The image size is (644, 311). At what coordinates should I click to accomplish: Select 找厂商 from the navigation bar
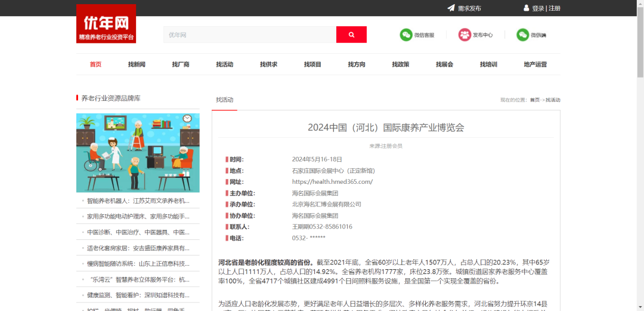click(181, 64)
